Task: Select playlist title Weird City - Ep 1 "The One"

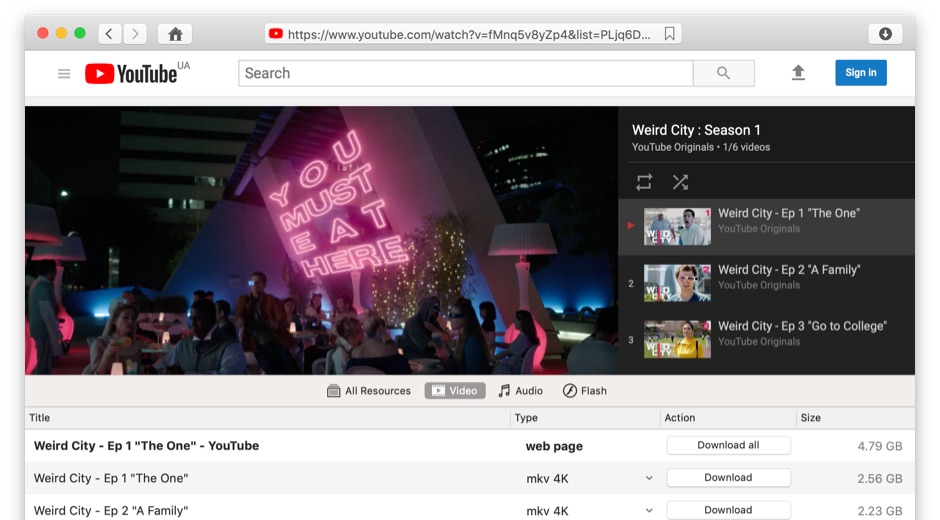Action: tap(789, 213)
